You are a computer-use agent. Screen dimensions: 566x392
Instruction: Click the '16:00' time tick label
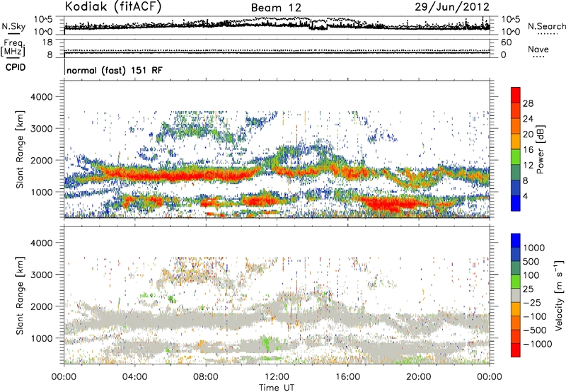pos(347,377)
